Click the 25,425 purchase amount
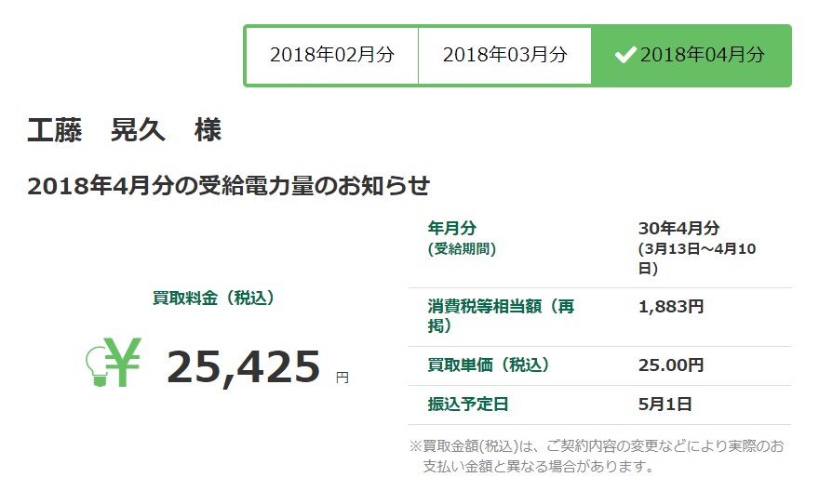This screenshot has width=819, height=504. (243, 367)
